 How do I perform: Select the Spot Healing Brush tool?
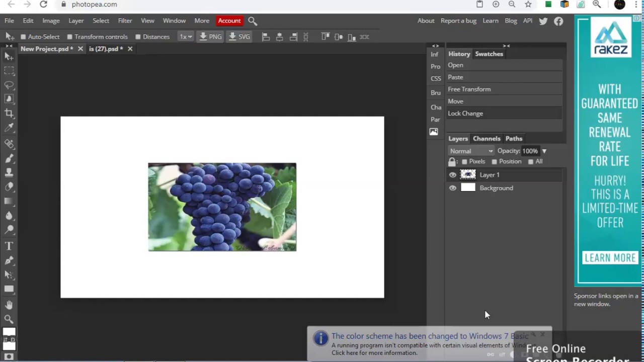[x=9, y=144]
